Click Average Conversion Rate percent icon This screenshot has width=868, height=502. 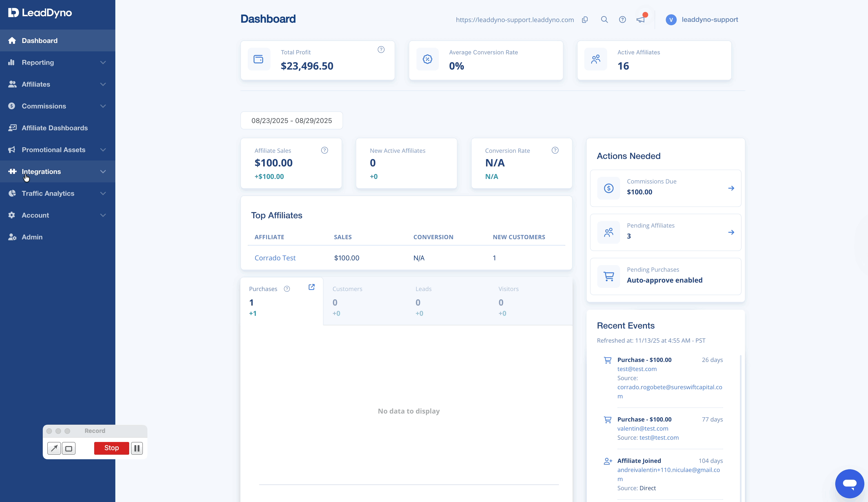(427, 59)
